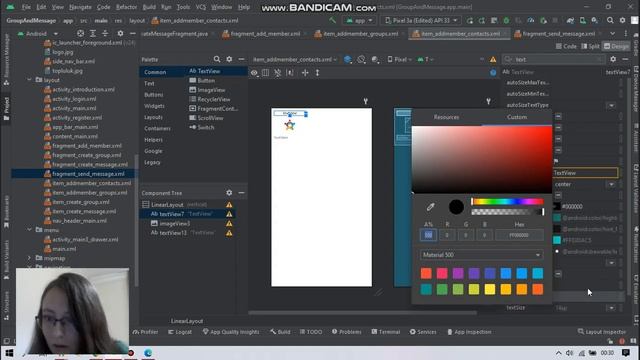The width and height of the screenshot is (640, 360).
Task: Click the Pan/move cross icon in design toolbar
Action: [x=305, y=73]
